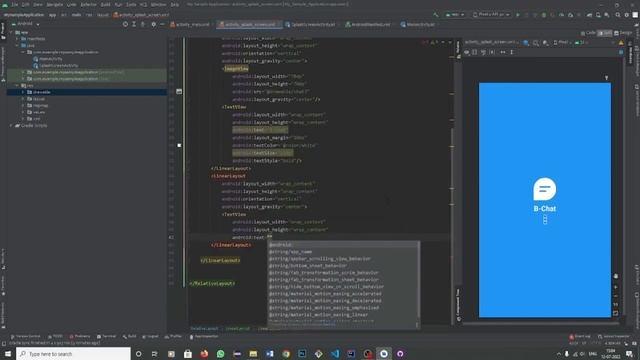
Task: Open View Options eye icon in preview
Action: click(x=467, y=52)
